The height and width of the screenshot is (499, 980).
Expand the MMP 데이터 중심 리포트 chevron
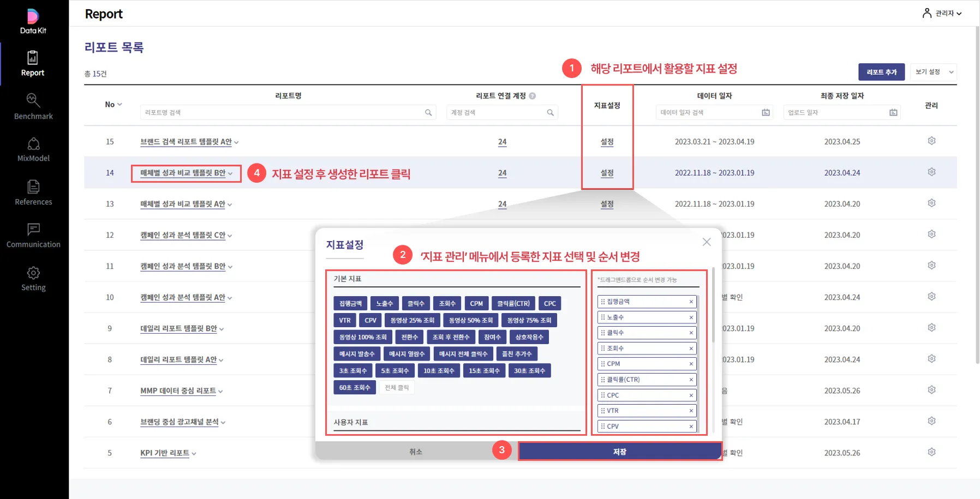(x=220, y=392)
